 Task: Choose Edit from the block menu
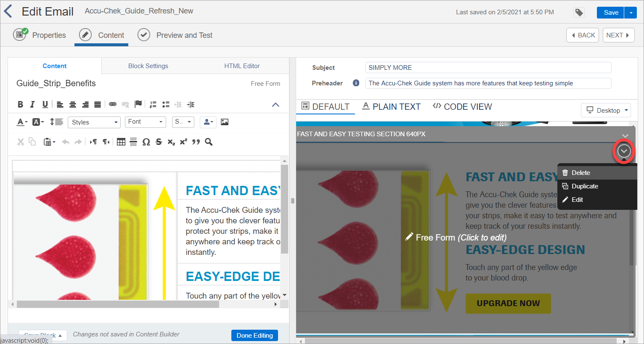pos(597,200)
